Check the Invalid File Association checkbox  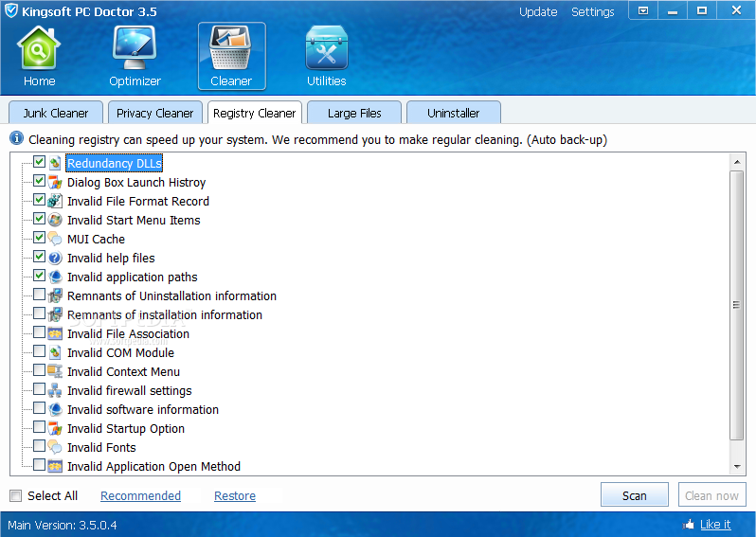click(x=39, y=332)
